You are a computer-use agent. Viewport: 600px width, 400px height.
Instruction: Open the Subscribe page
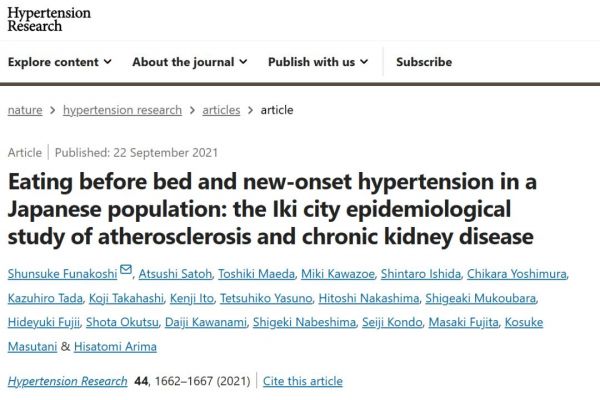(424, 62)
